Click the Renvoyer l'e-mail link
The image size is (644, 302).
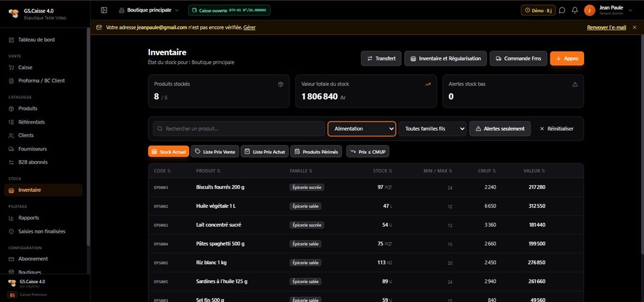607,27
